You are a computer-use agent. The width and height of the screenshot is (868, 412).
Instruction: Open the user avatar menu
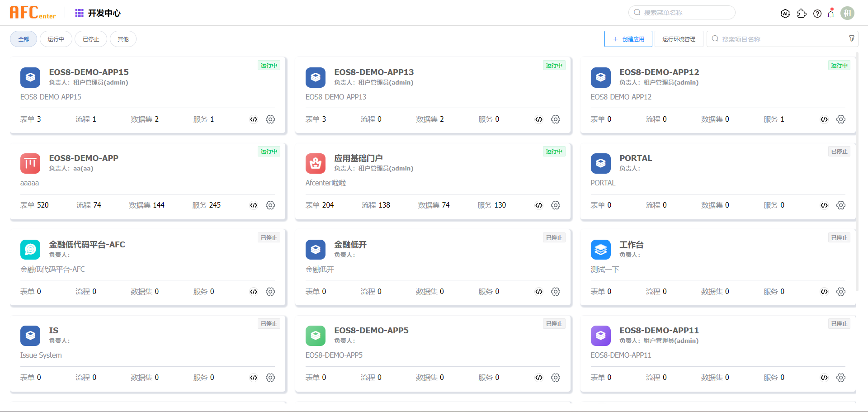[x=848, y=14]
